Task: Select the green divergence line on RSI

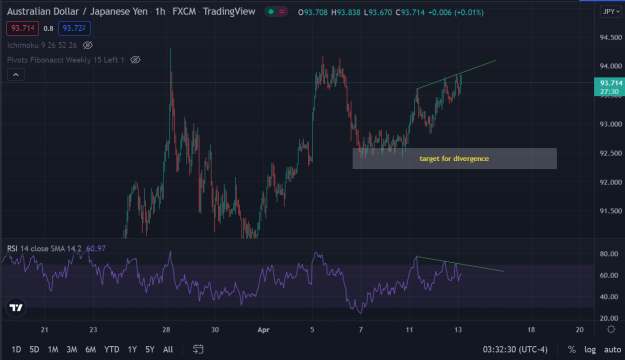Action: click(x=460, y=264)
